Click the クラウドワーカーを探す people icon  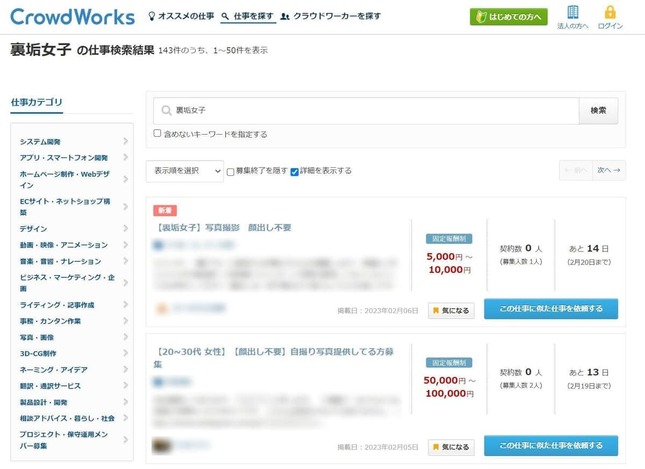(286, 17)
